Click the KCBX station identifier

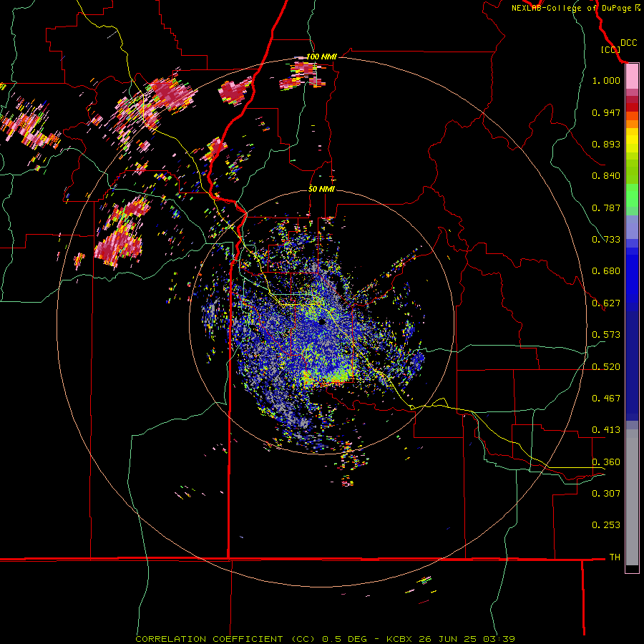(399, 639)
